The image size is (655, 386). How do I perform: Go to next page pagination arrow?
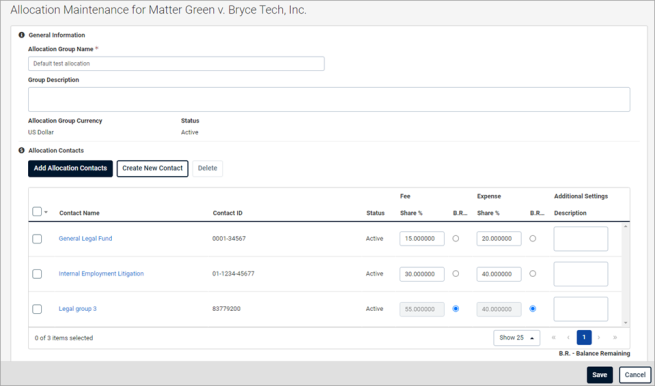[599, 338]
